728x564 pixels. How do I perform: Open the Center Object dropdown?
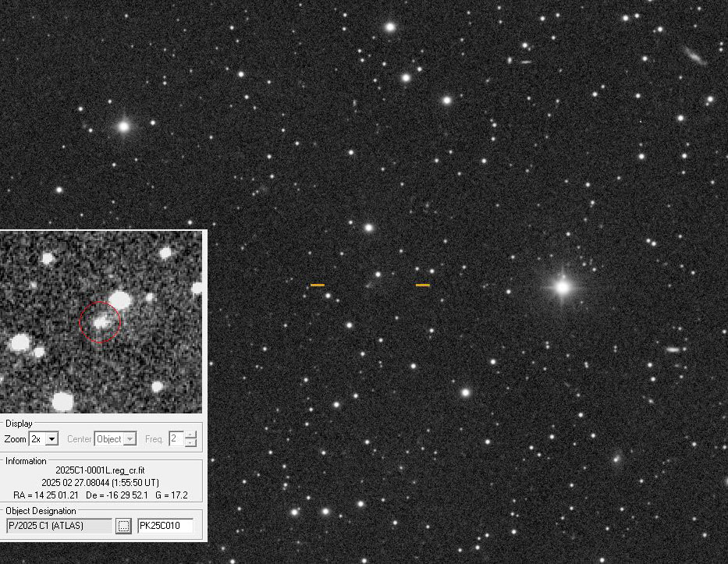(x=115, y=438)
